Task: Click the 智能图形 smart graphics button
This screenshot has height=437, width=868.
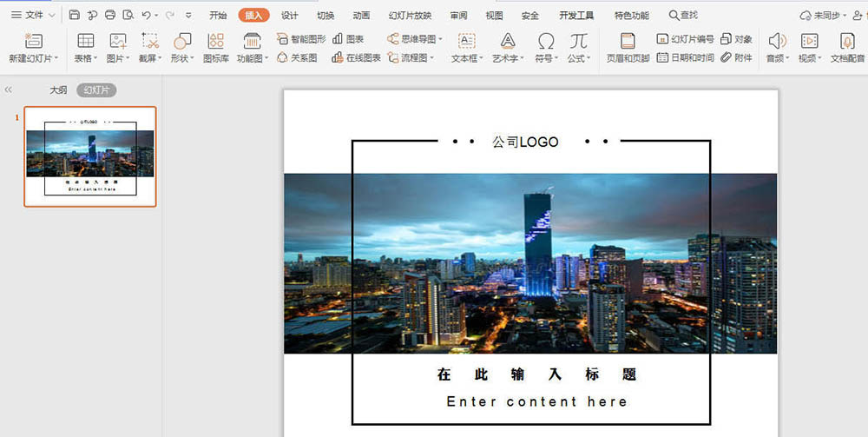Action: (x=303, y=39)
